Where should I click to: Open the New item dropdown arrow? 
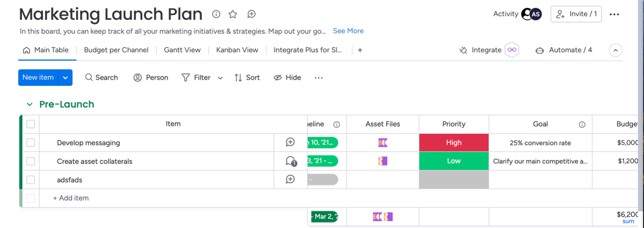click(x=65, y=78)
